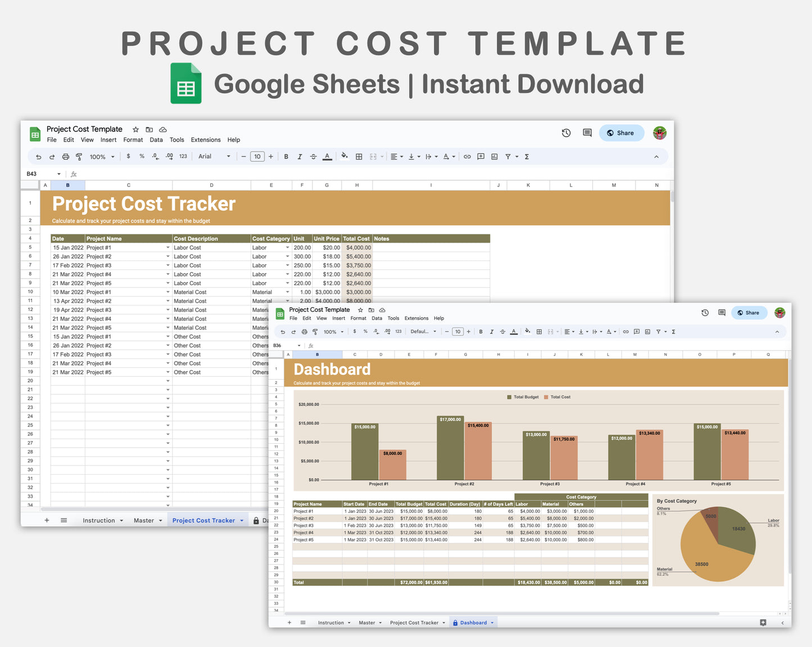Image resolution: width=812 pixels, height=647 pixels.
Task: Insert a chart from the toolbar
Action: coord(494,157)
